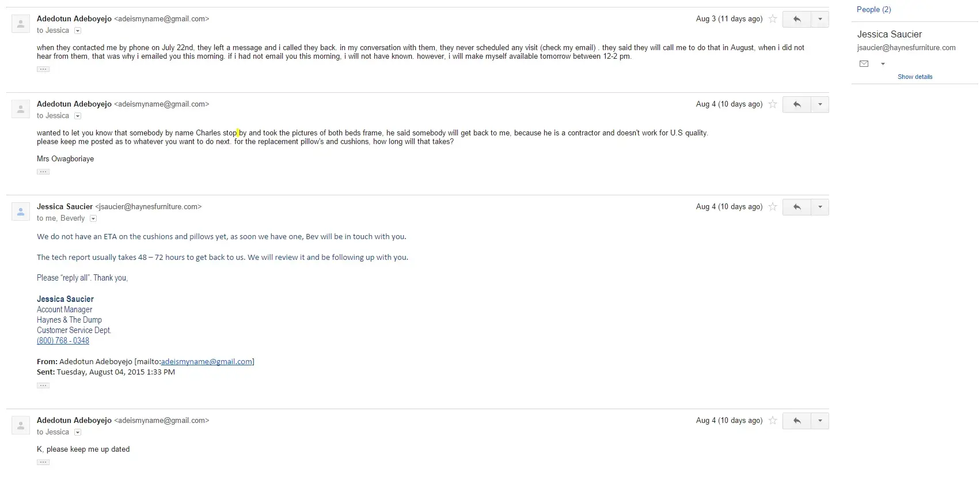Open the People (2) panel header
980x480 pixels.
point(873,10)
